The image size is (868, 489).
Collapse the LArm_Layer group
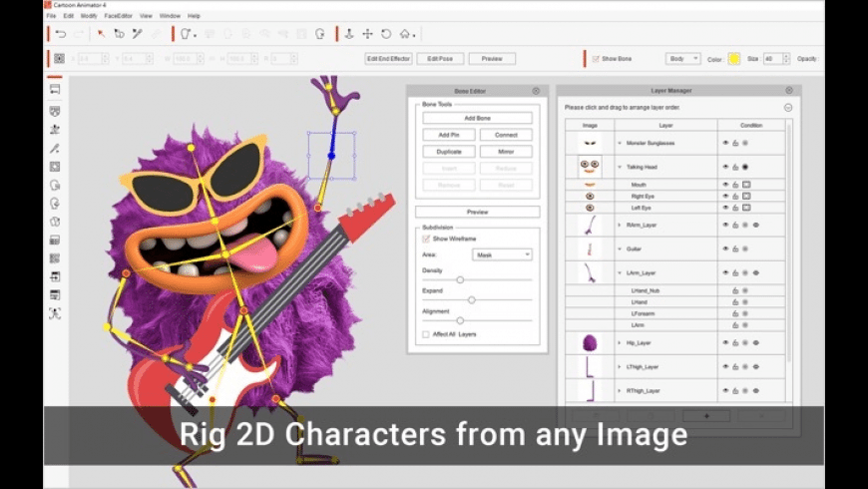(620, 272)
